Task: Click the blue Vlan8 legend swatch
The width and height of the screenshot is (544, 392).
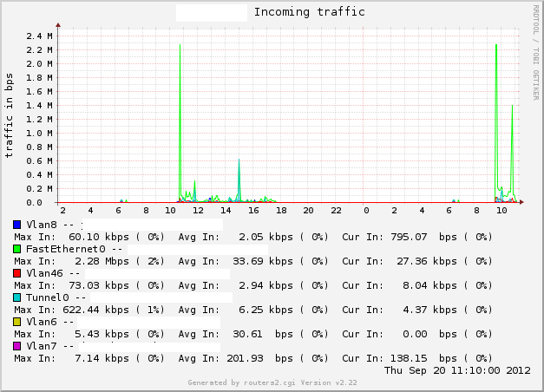Action: [17, 225]
